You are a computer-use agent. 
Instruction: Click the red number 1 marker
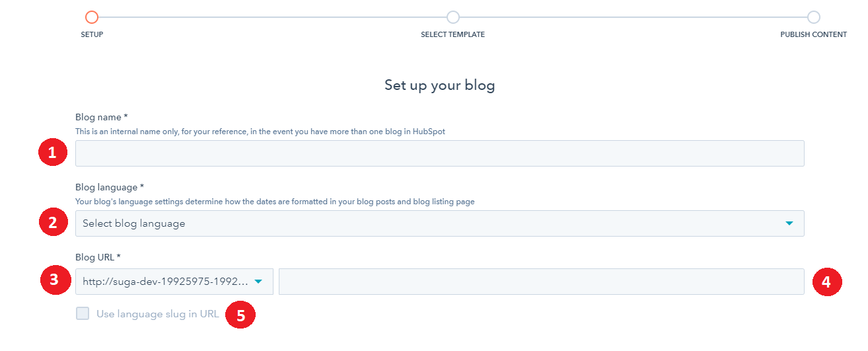click(53, 153)
